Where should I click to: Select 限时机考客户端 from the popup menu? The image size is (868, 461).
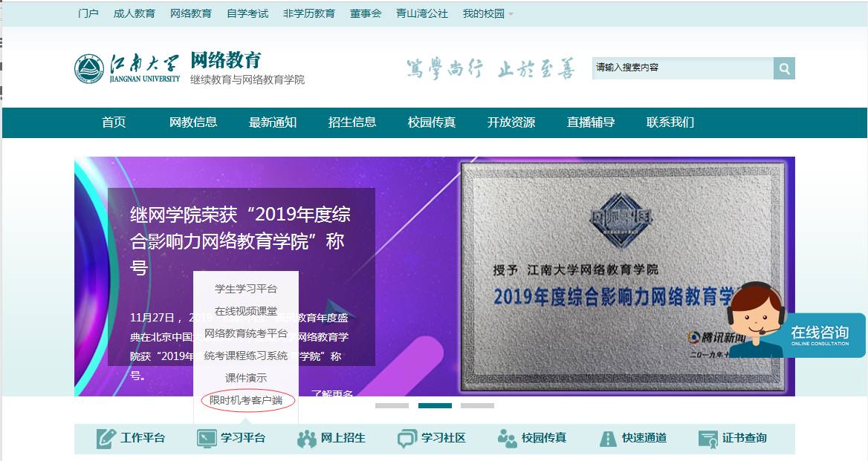click(246, 400)
